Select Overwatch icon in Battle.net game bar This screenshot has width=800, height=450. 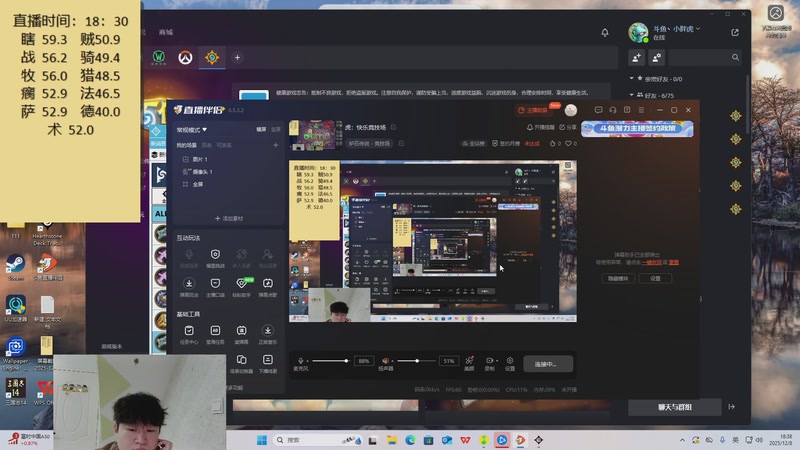[x=185, y=58]
